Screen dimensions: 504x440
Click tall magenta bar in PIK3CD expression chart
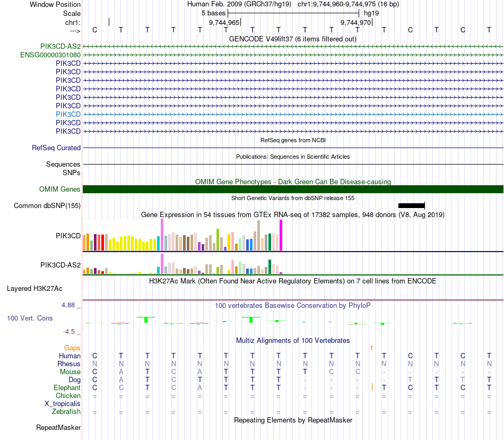click(281, 235)
